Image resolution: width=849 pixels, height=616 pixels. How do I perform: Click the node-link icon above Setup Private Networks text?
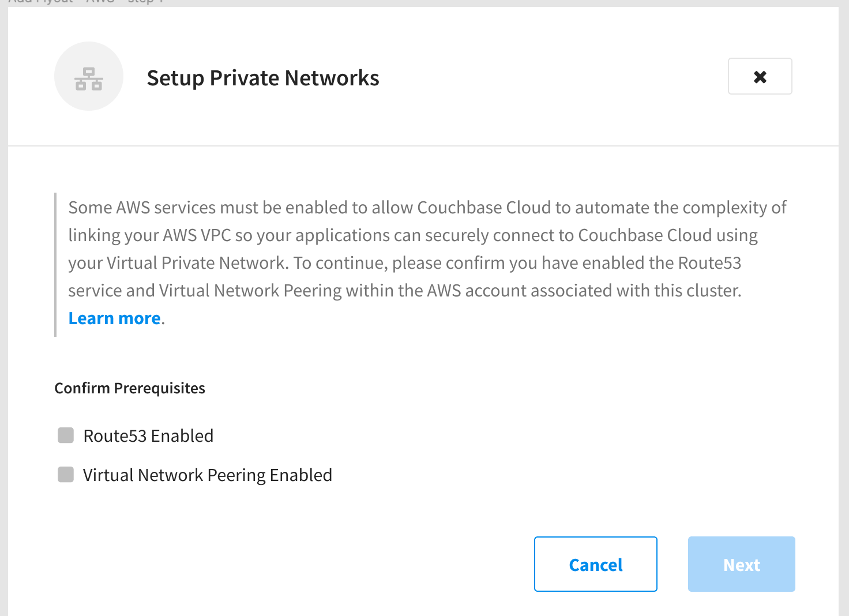click(x=89, y=76)
